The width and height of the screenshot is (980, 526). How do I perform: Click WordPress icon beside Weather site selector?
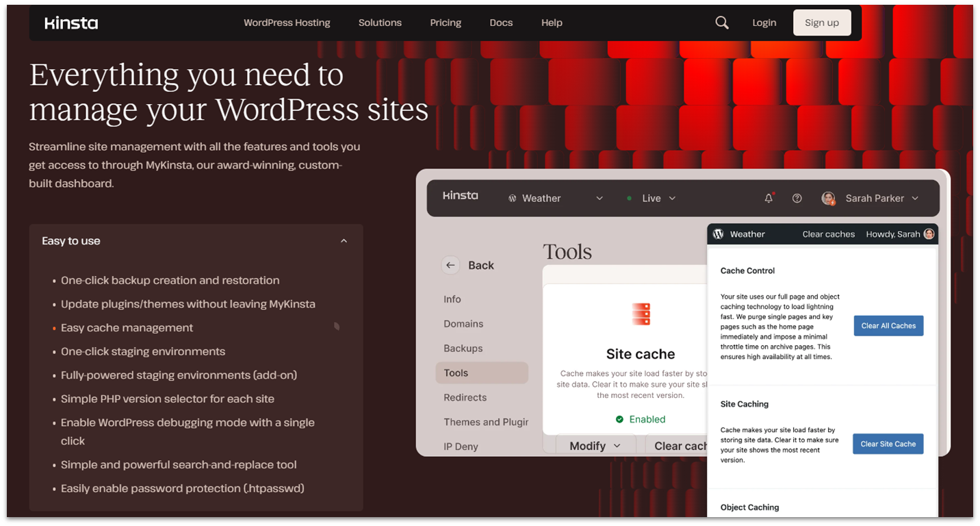tap(513, 198)
